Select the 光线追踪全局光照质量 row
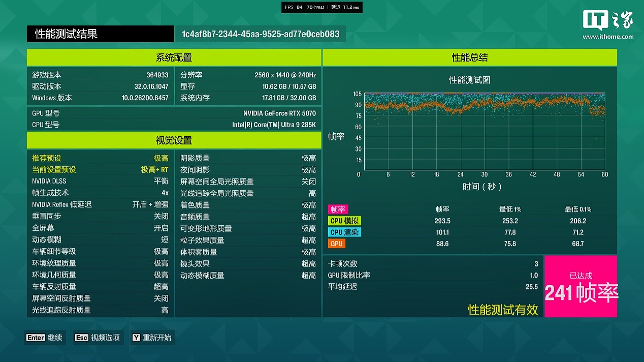The width and height of the screenshot is (644, 362). tap(248, 193)
